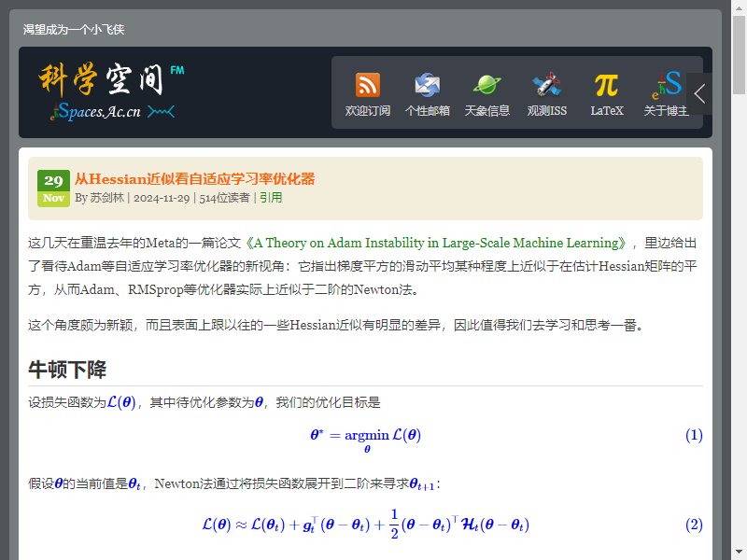The height and width of the screenshot is (560, 747).
Task: Click the orange RSS subscribe icon
Action: [367, 85]
